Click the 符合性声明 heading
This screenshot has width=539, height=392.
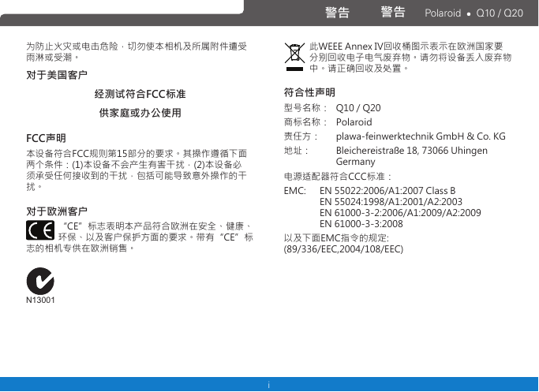coord(309,92)
